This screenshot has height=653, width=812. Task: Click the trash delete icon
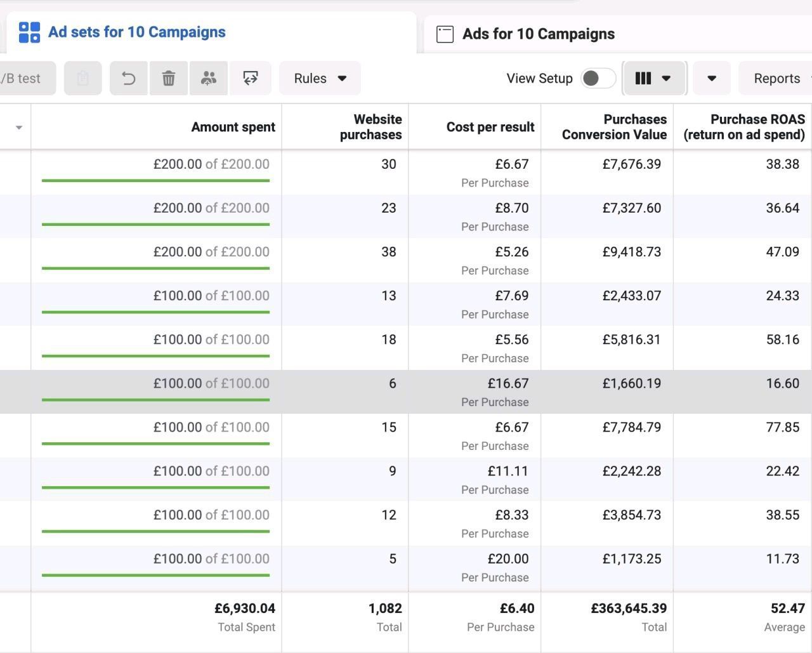[169, 79]
